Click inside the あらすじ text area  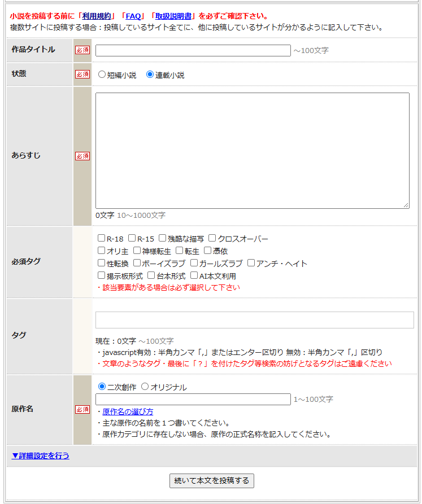[253, 151]
